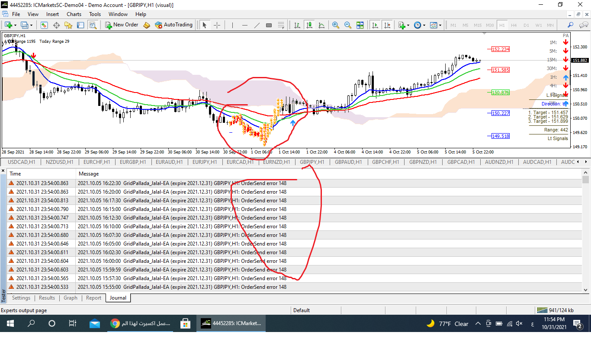Toggle the Strategy Tester panel icon
The image size is (591, 364).
tap(93, 25)
